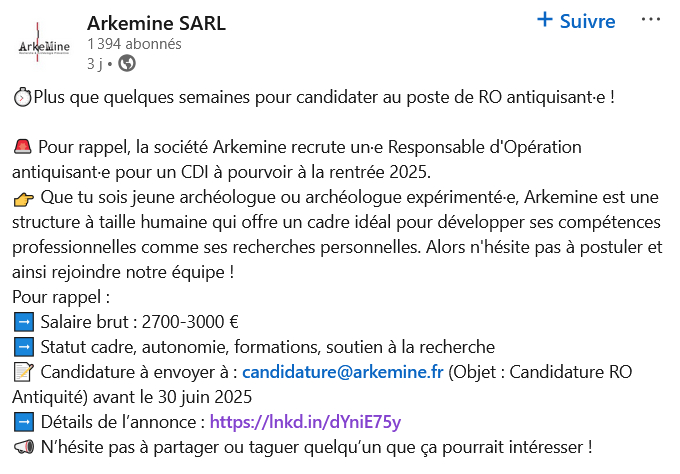Image resolution: width=680 pixels, height=474 pixels.
Task: Click the 'Pour rappel :' line
Action: point(60,297)
